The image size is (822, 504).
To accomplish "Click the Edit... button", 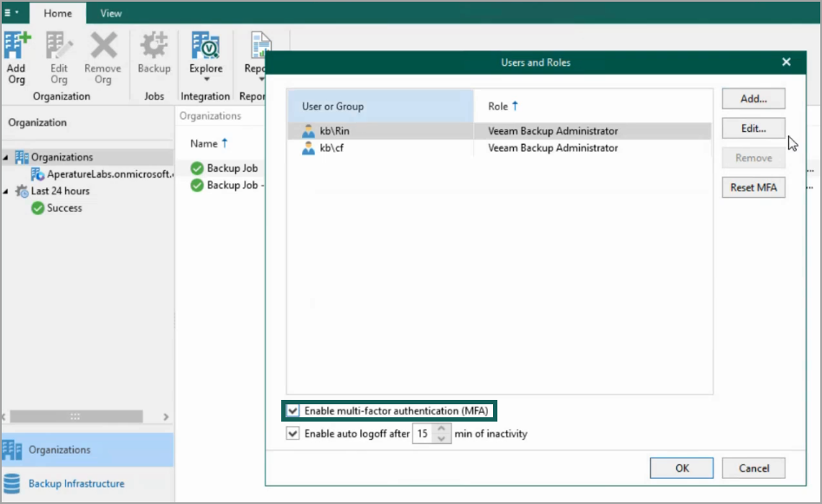I will tap(753, 128).
